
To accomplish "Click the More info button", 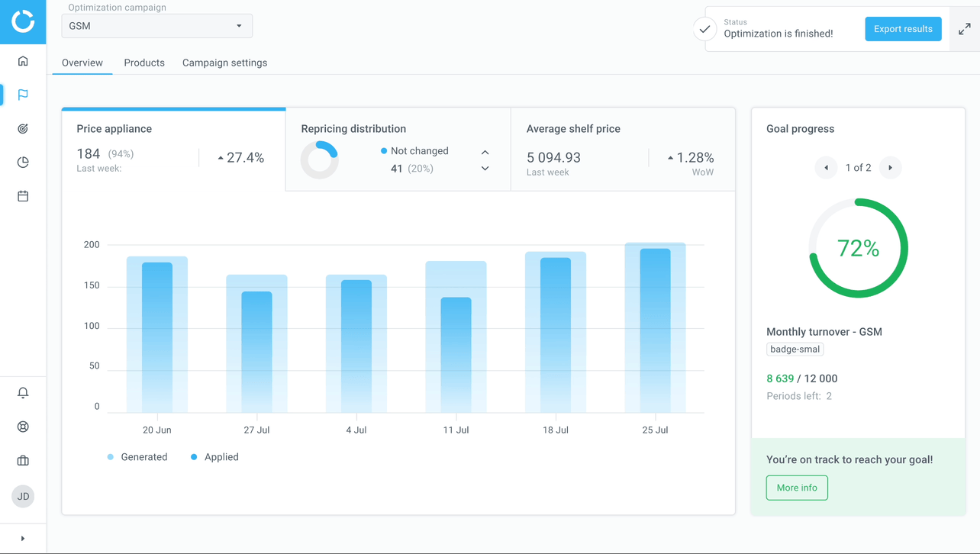I will [797, 488].
